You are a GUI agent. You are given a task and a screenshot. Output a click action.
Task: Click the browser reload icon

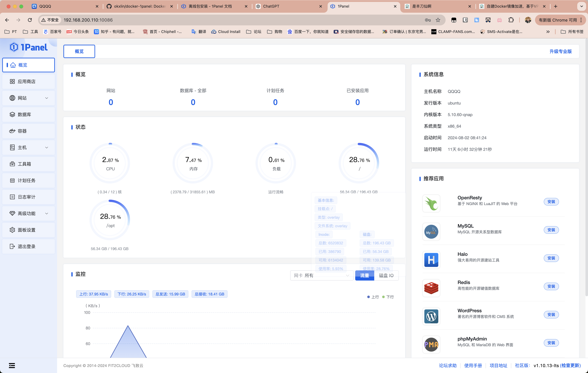pos(30,20)
